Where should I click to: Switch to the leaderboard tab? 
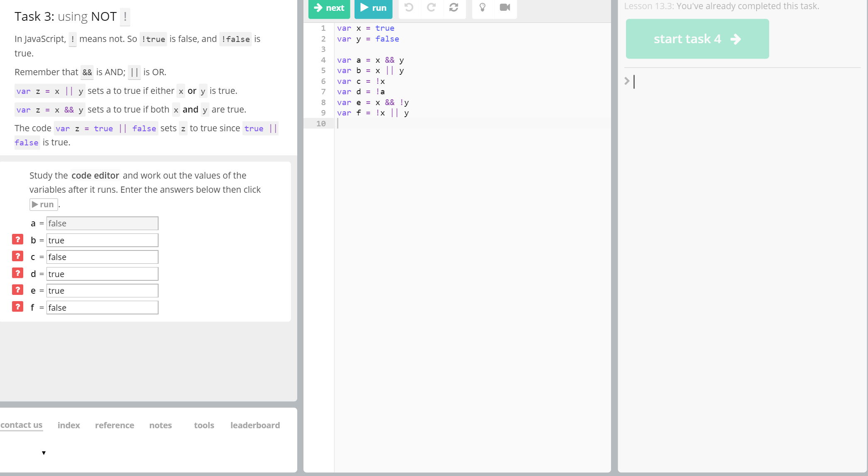coord(255,425)
